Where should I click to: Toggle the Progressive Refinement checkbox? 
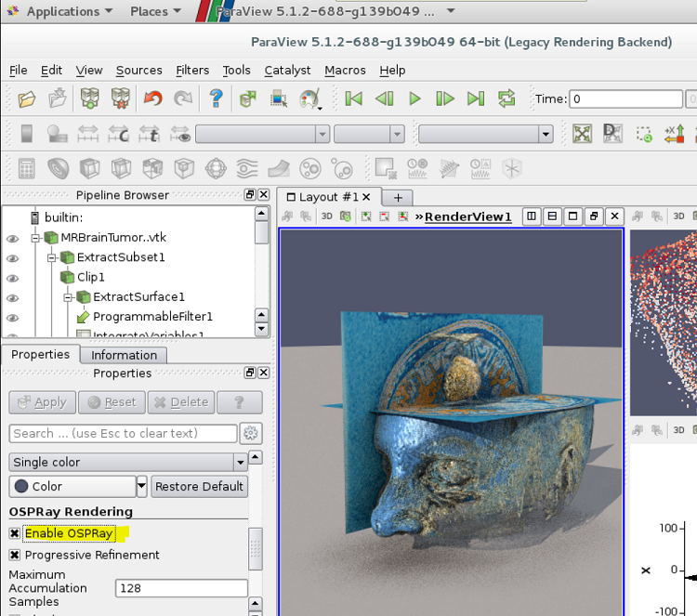point(15,555)
